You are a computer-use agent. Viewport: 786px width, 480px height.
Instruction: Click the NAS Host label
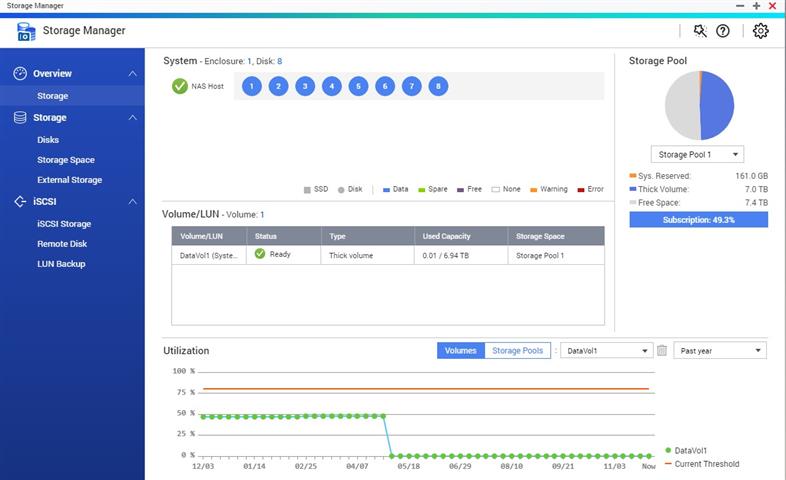[208, 86]
